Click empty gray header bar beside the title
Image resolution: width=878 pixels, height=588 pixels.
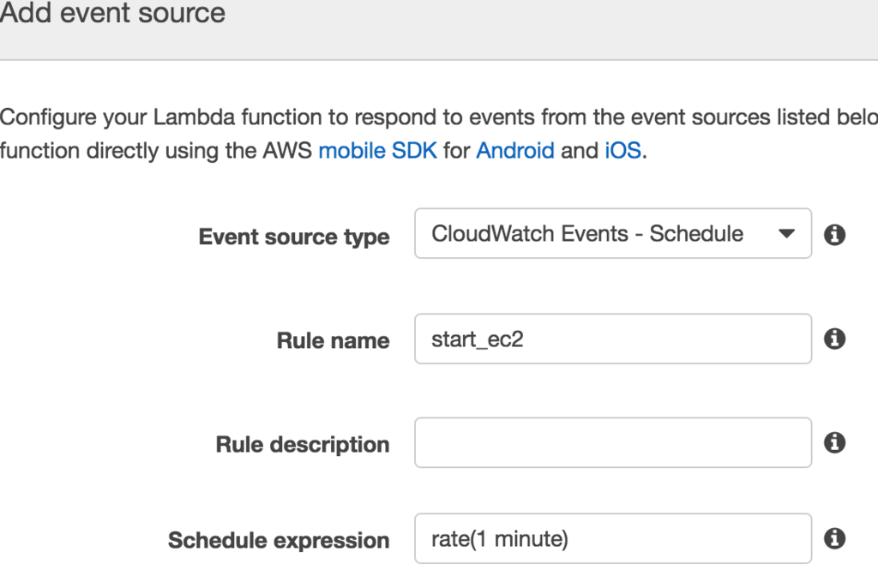557,26
